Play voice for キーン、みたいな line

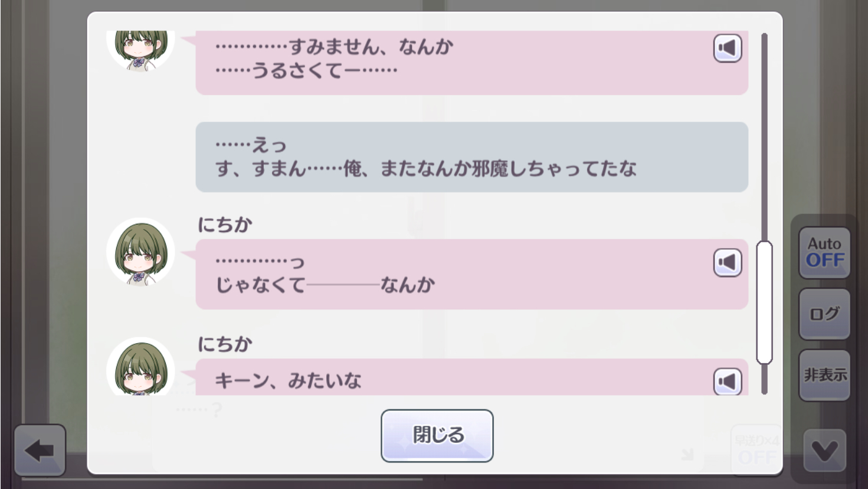[728, 381]
